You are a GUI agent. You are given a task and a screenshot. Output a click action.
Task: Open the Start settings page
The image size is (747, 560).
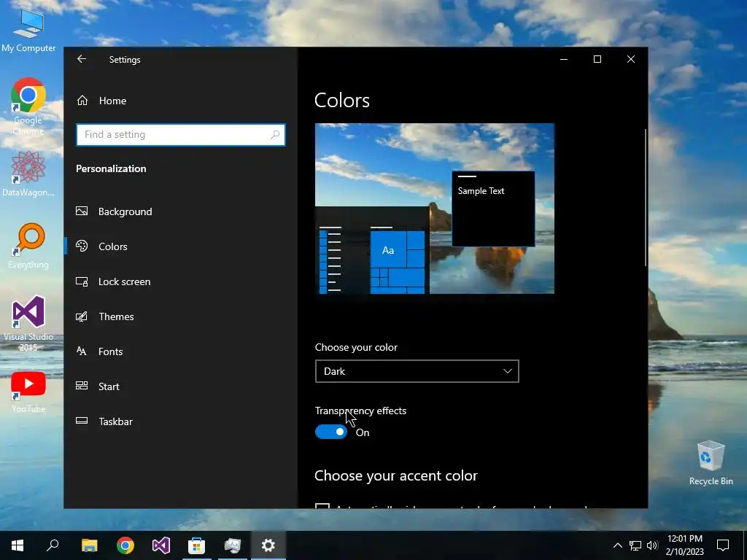tap(181, 386)
